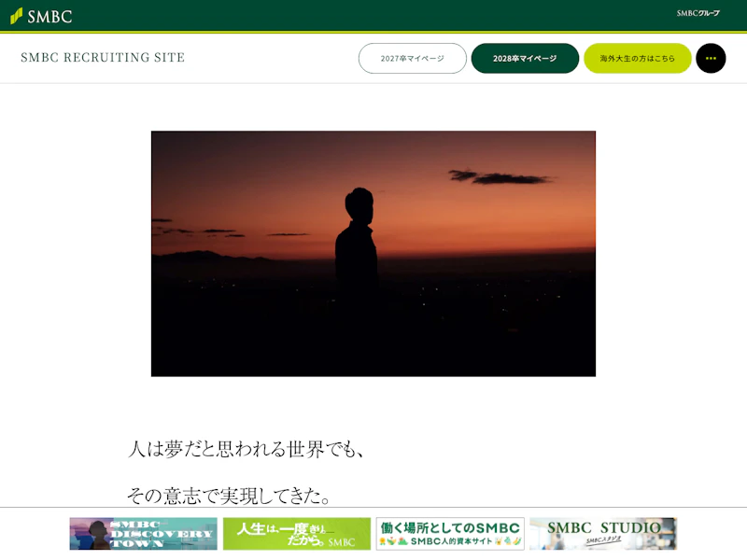The height and width of the screenshot is (560, 747).
Task: Open the SMBC STUDIO banner
Action: click(x=603, y=534)
